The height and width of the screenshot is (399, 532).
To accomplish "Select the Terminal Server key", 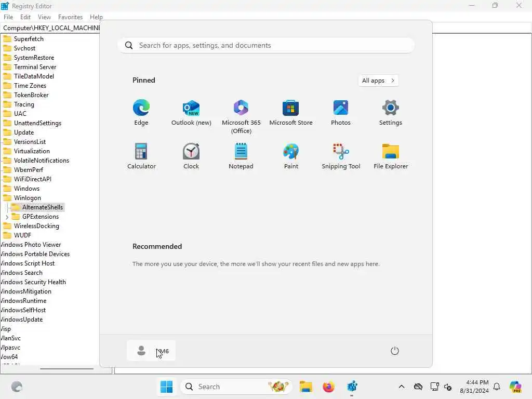I will 35,67.
